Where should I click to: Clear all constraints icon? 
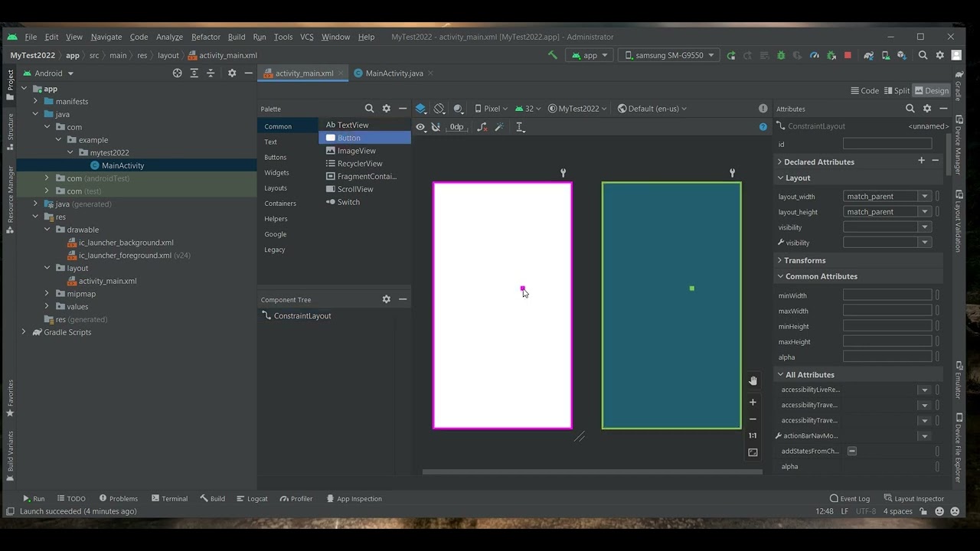(482, 127)
